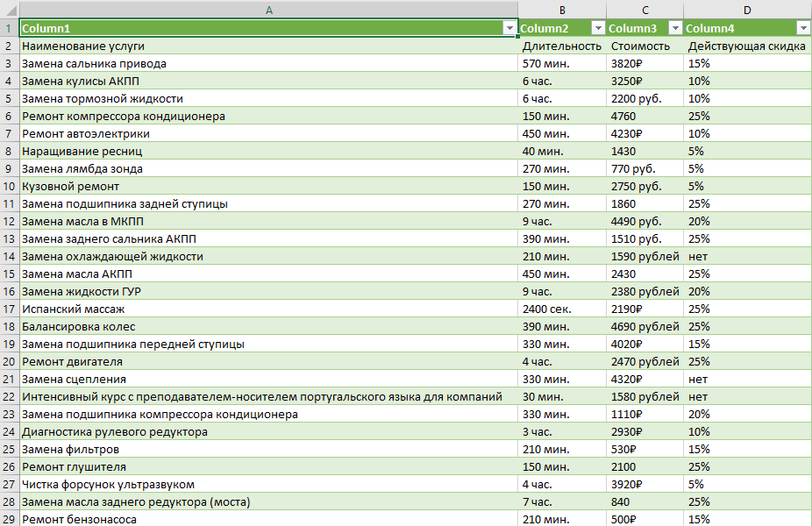Select cell 'Замена кулисы АКПП'
The width and height of the screenshot is (812, 526).
pos(269,82)
